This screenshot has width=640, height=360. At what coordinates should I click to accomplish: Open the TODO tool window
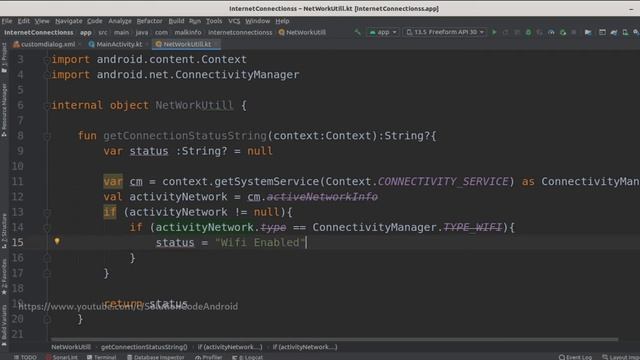[x=25, y=357]
